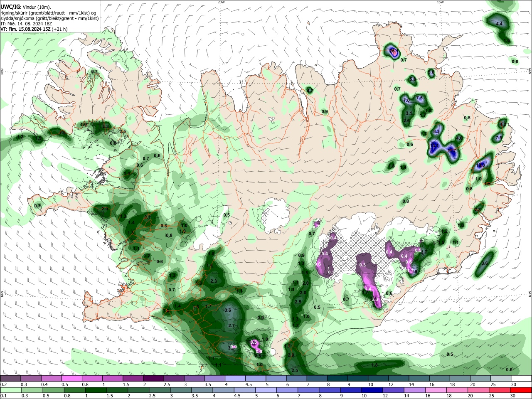Click the UWC/IG title text
This screenshot has height=399, width=532.
point(10,7)
